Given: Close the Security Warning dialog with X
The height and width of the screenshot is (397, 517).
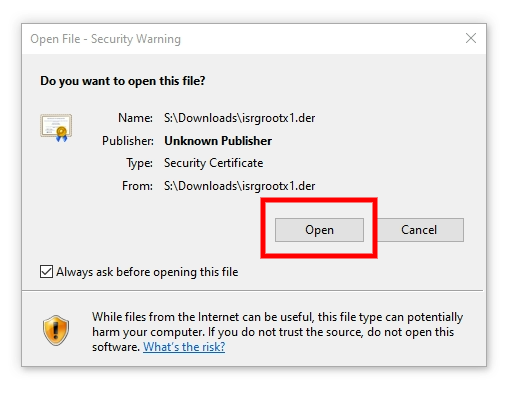Looking at the screenshot, I should point(471,38).
